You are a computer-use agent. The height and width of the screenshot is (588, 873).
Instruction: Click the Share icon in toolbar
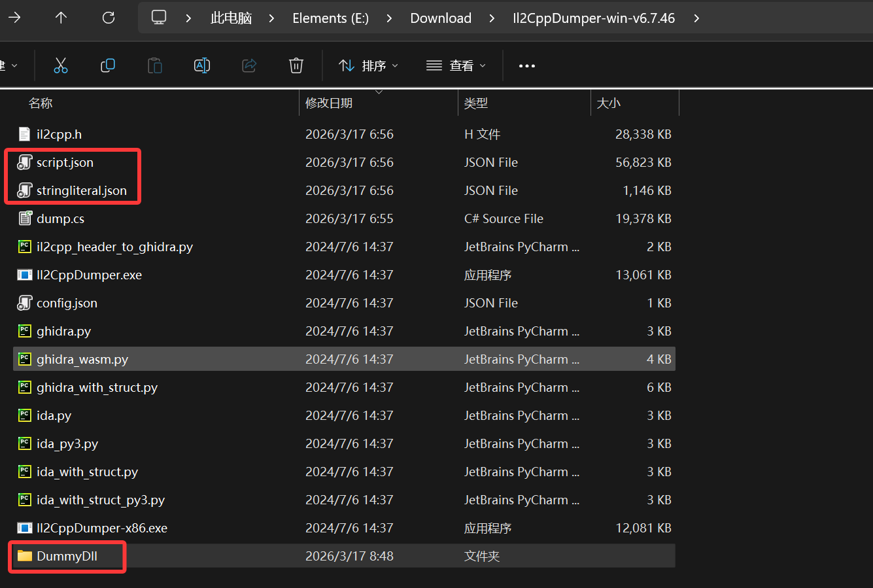[x=249, y=65]
